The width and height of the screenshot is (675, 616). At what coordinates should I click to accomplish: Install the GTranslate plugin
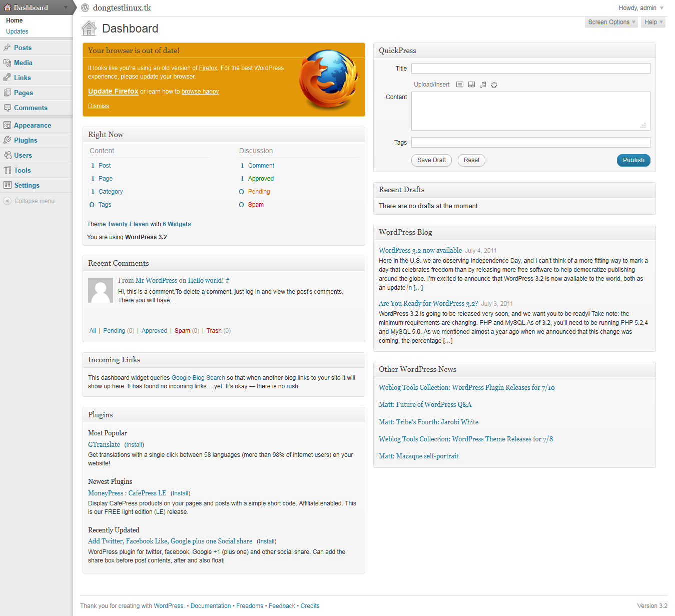pos(134,445)
